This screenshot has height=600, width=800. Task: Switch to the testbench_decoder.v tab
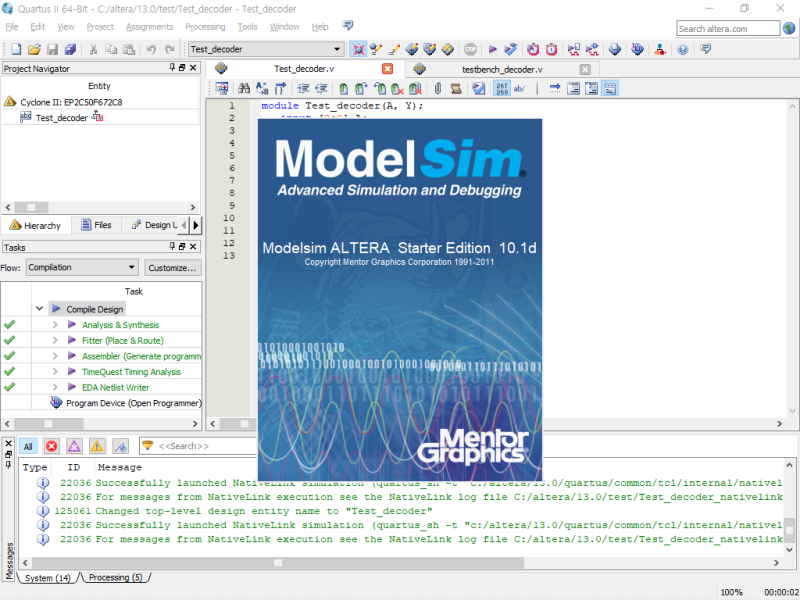tap(501, 70)
